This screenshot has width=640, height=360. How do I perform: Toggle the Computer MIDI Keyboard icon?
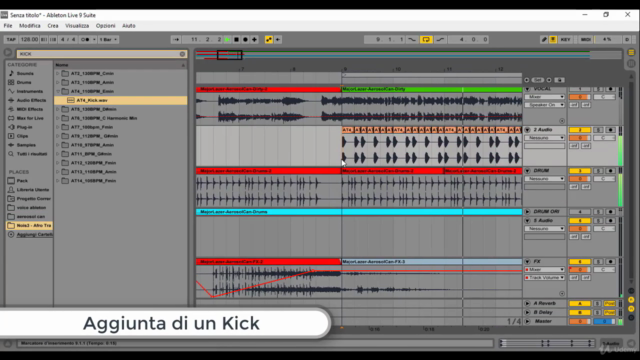pyautogui.click(x=553, y=40)
